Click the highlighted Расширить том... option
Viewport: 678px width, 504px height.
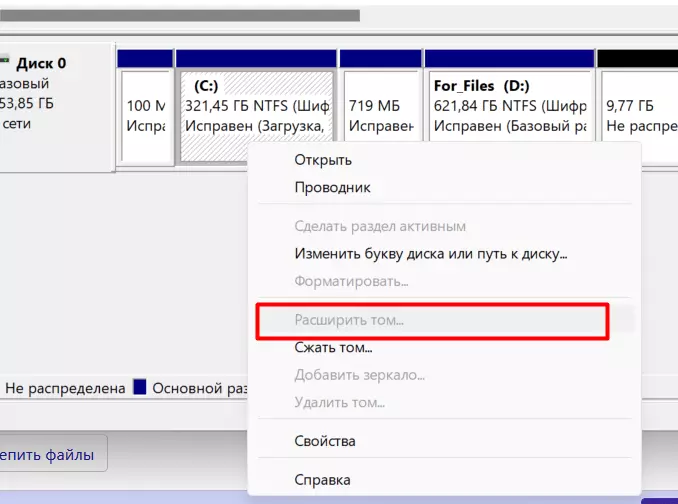click(x=349, y=321)
